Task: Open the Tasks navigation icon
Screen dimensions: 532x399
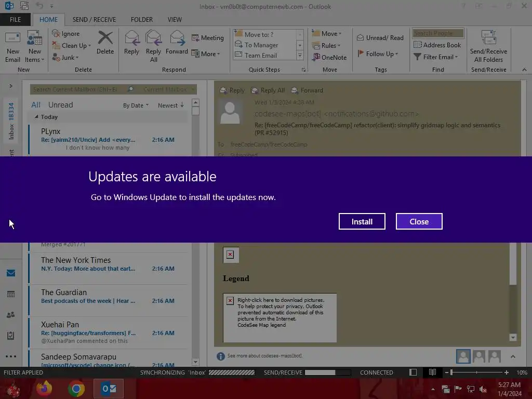Action: 11,336
